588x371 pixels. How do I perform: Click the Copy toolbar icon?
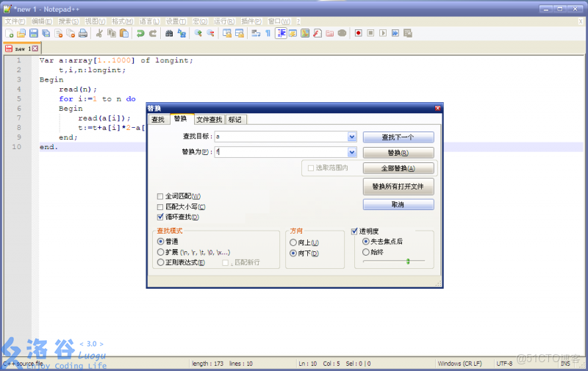(112, 33)
